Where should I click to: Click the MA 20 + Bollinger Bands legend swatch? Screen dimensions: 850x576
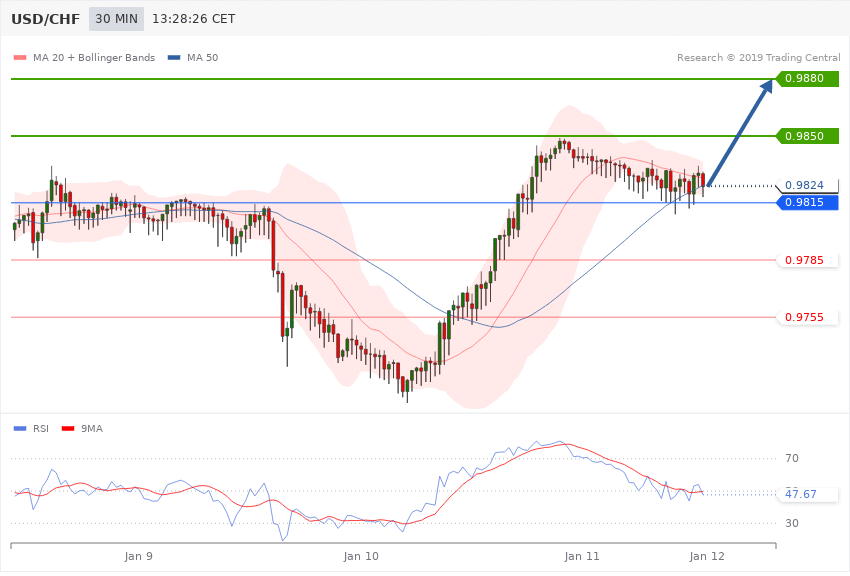point(20,57)
